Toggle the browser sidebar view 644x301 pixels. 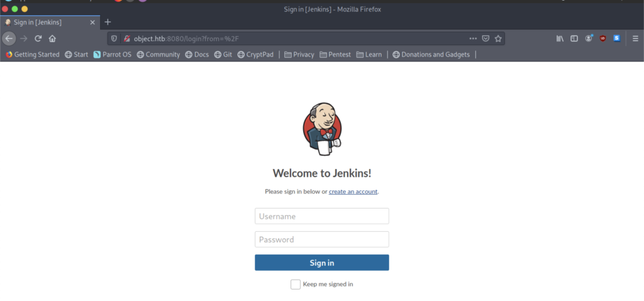[574, 38]
